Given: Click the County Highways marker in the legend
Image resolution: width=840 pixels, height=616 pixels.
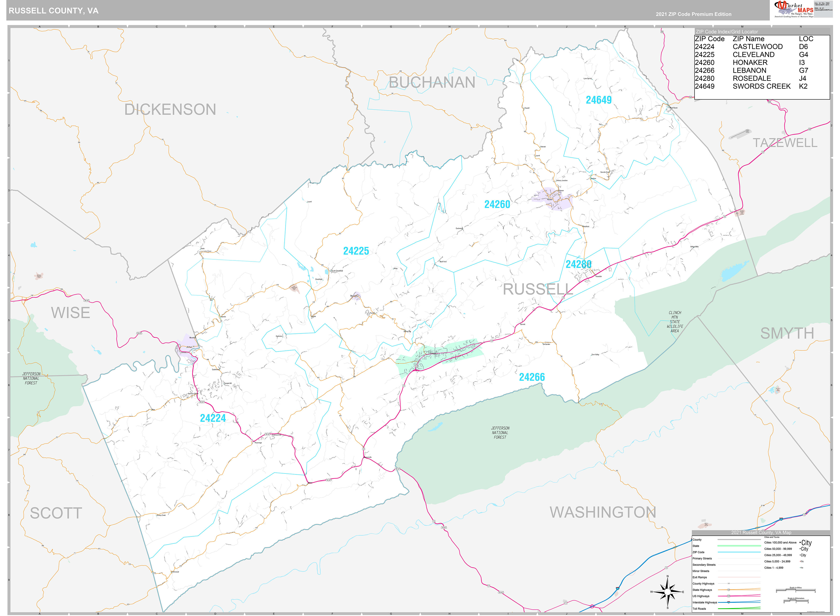Looking at the screenshot, I should (729, 584).
